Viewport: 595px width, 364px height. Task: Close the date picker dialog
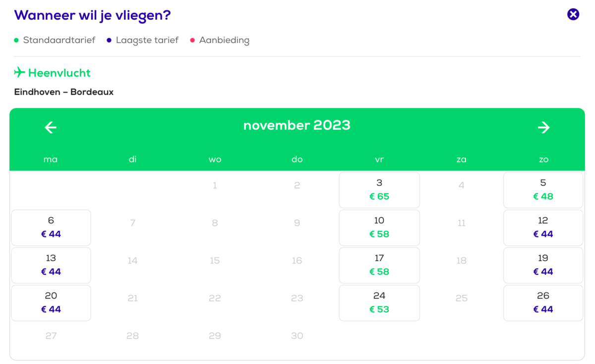[573, 14]
